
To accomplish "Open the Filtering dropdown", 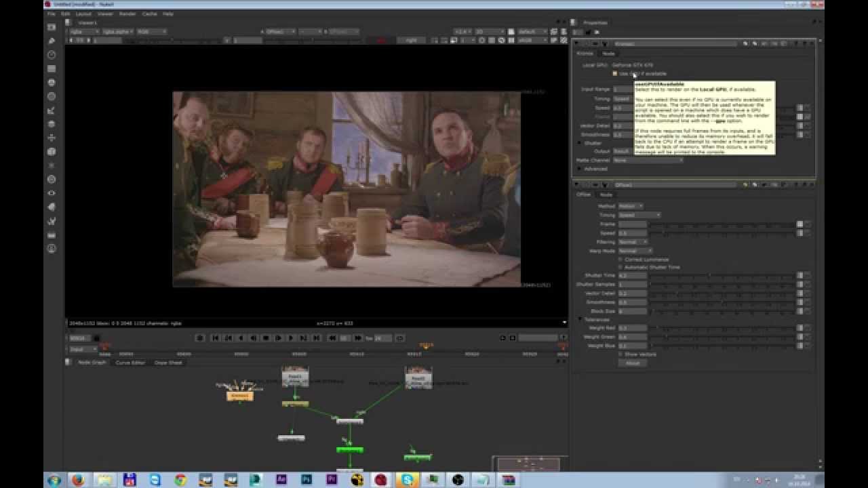I will [633, 242].
